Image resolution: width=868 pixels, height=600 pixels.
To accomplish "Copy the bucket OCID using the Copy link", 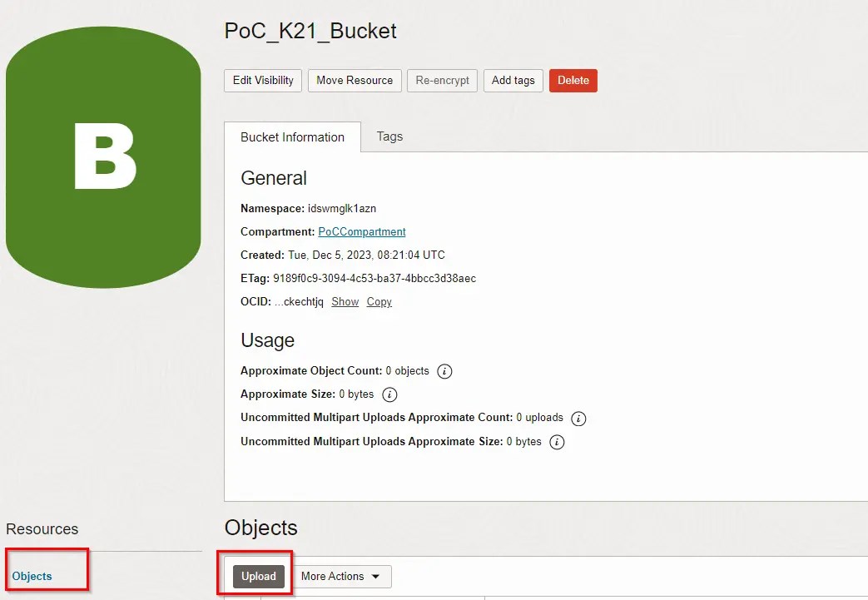I will 379,301.
